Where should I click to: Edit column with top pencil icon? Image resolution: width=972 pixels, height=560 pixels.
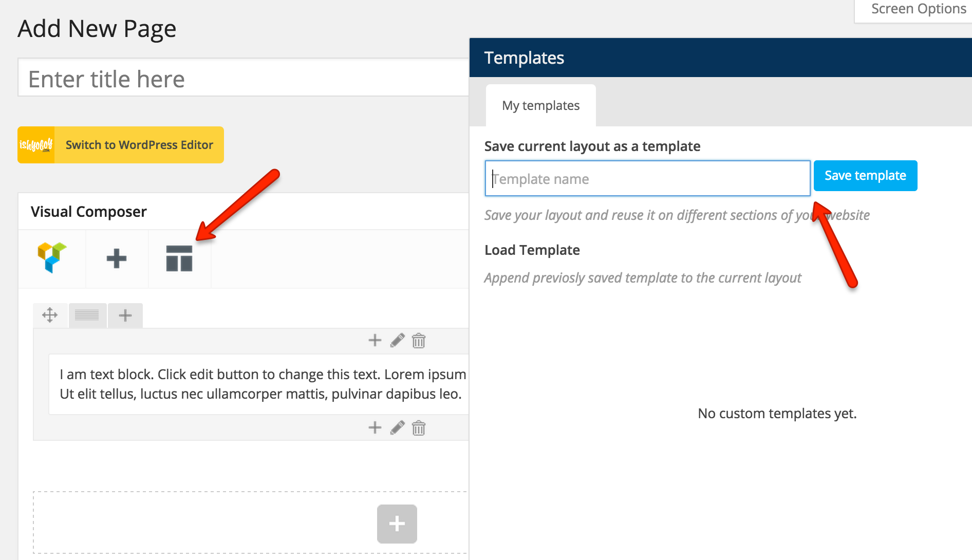point(397,340)
